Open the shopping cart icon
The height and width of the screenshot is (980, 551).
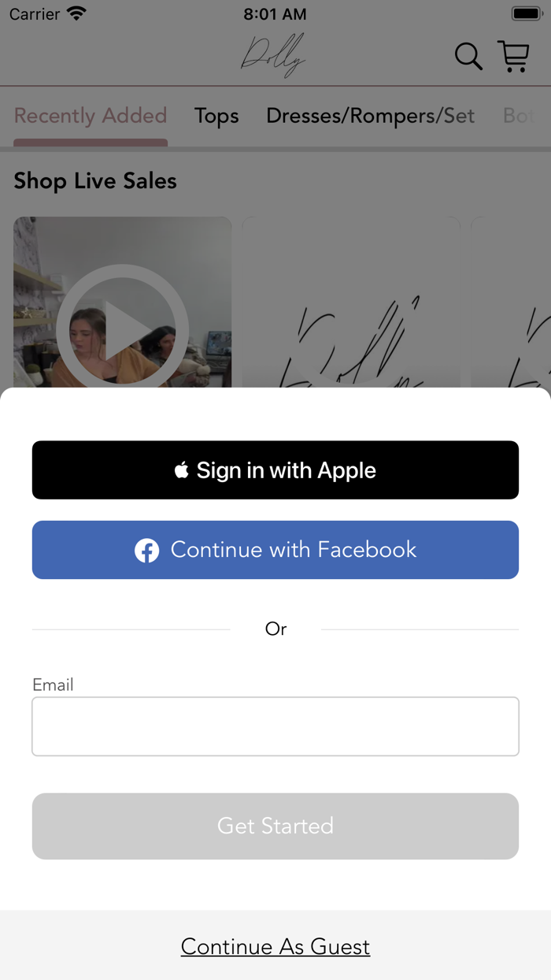point(514,57)
